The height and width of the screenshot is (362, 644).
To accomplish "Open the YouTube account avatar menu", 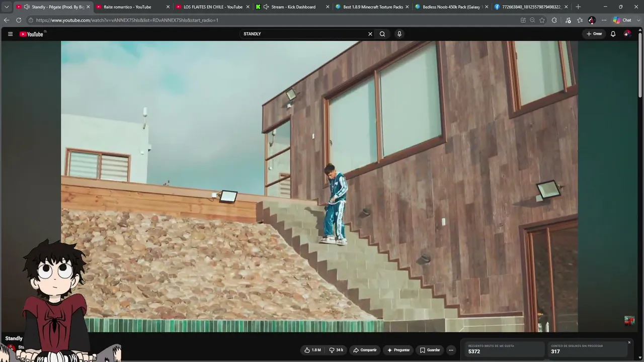I will (627, 34).
